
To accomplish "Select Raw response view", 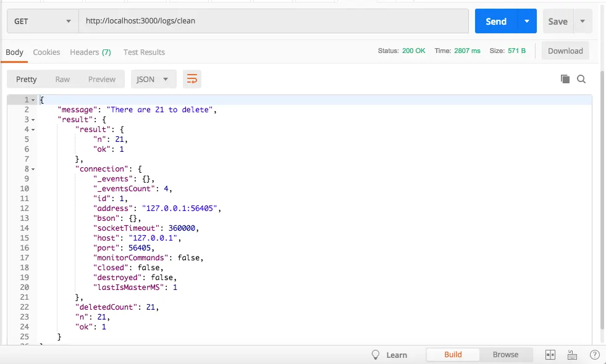I will click(62, 79).
